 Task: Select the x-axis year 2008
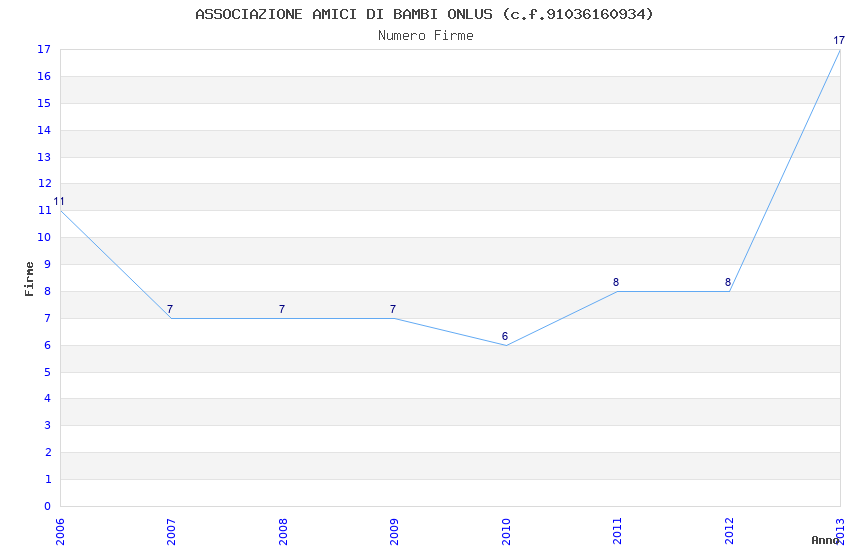[x=283, y=531]
